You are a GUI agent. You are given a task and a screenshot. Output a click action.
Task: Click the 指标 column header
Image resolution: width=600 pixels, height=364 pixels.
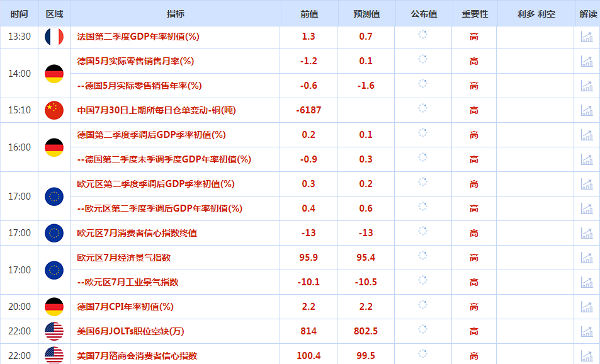point(176,14)
